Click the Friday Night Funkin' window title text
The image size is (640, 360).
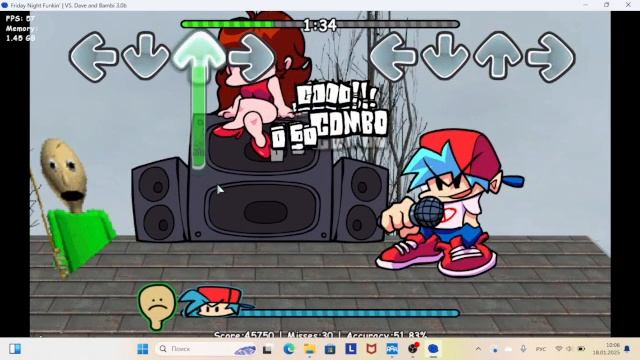[69, 5]
